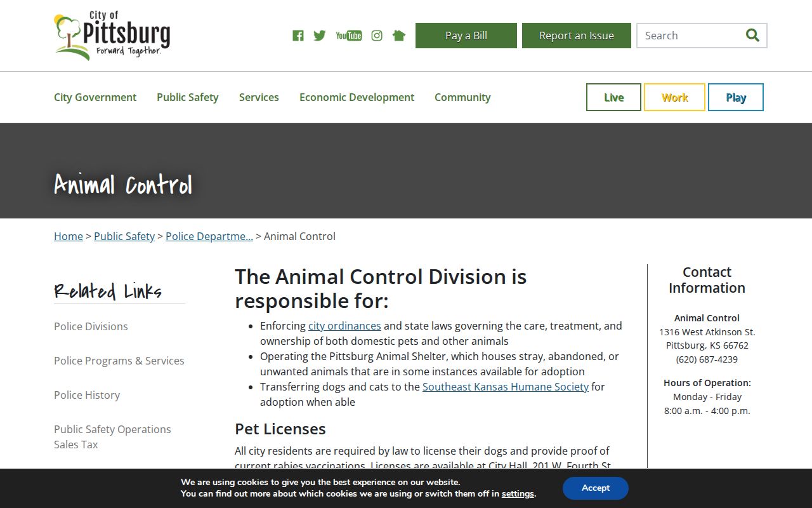Click the Related Links heading

(108, 291)
